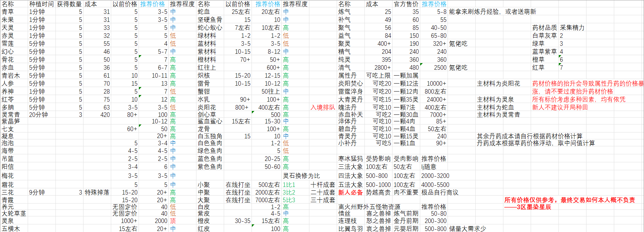Select the 获得数量 header cell
This screenshot has height=232, width=644.
(x=69, y=4)
